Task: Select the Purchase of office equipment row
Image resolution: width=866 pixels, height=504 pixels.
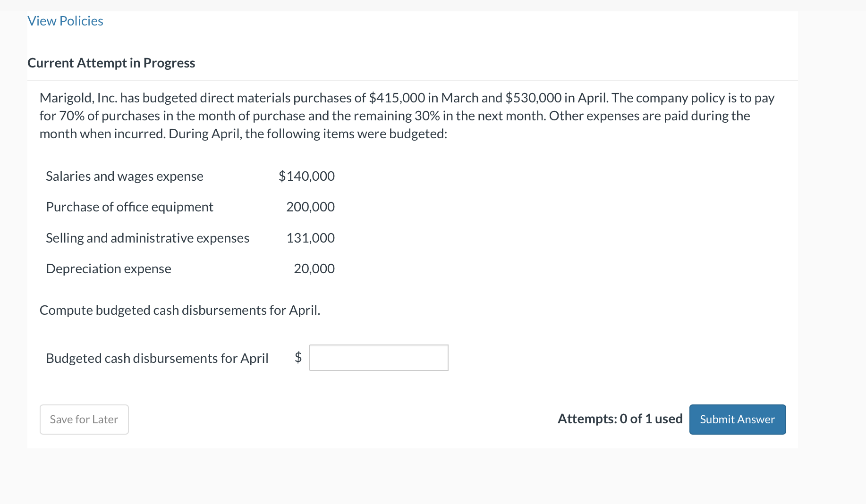Action: click(129, 206)
